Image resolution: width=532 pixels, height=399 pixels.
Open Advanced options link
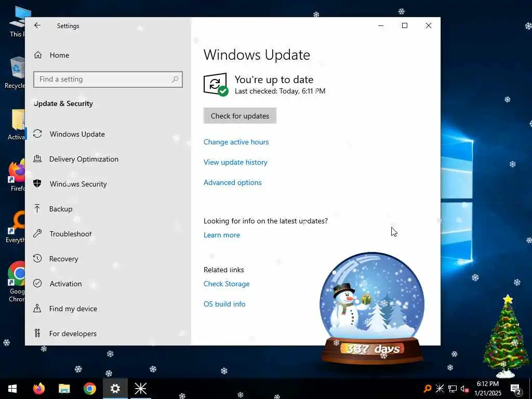[x=232, y=182]
